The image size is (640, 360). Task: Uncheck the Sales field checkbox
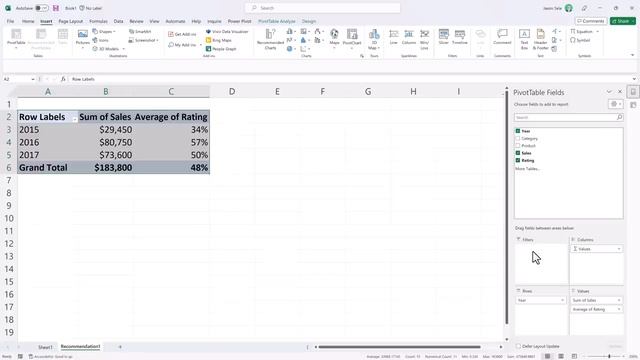coord(518,153)
